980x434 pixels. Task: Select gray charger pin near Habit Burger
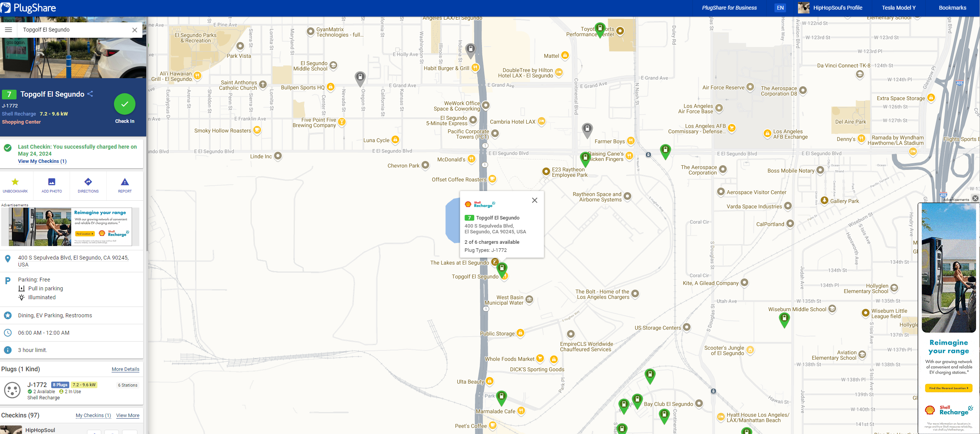click(470, 50)
